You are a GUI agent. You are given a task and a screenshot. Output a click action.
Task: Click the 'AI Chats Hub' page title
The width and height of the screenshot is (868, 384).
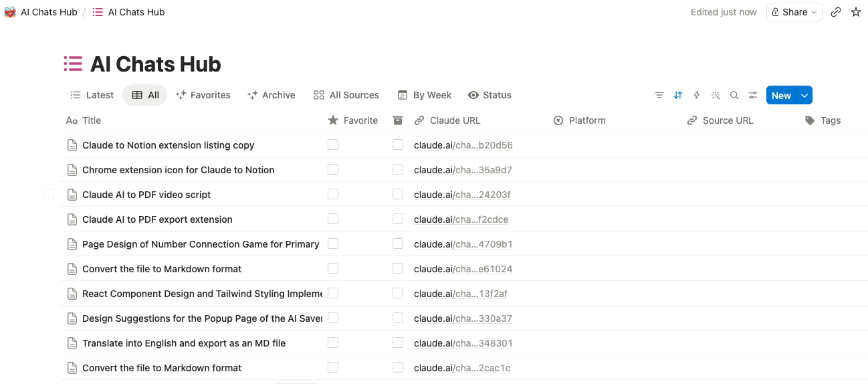[x=156, y=64]
